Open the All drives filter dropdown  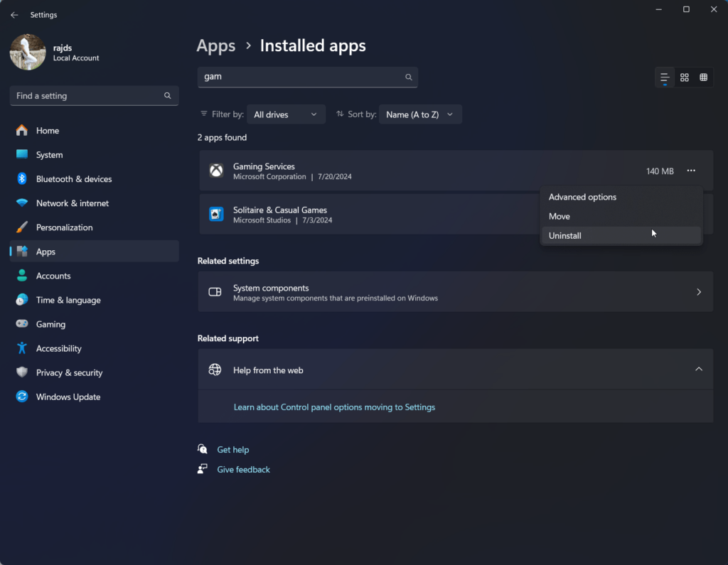[286, 114]
